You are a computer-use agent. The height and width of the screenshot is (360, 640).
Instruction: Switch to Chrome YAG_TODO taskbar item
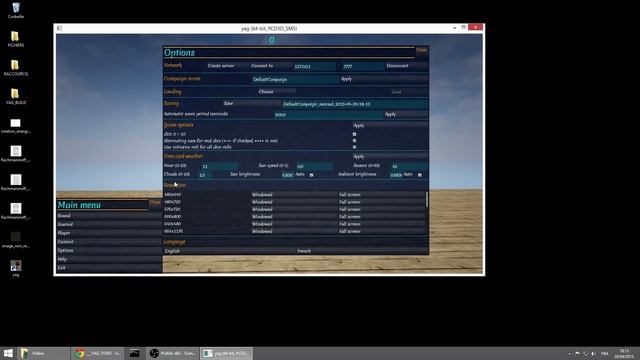[98, 353]
